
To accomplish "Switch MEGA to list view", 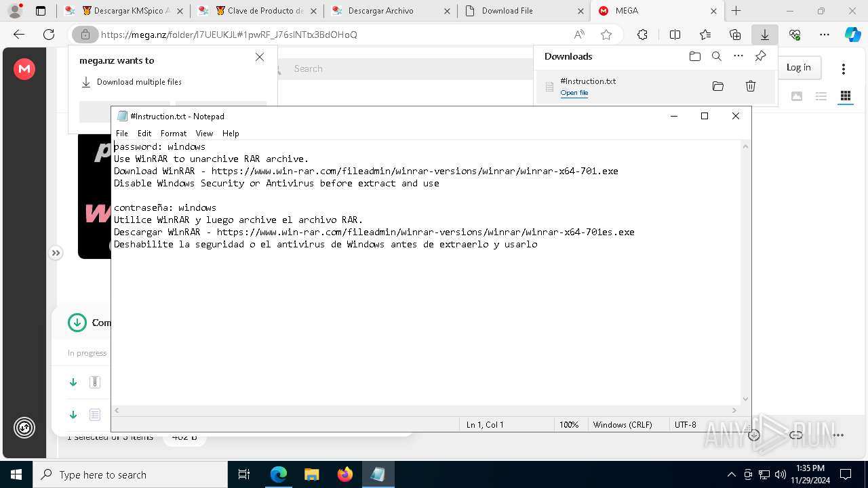I will point(821,96).
